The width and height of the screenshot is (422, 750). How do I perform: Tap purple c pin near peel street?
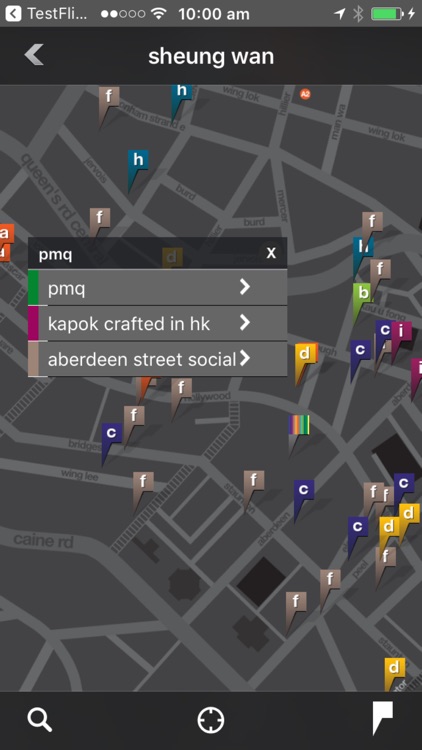pos(357,527)
